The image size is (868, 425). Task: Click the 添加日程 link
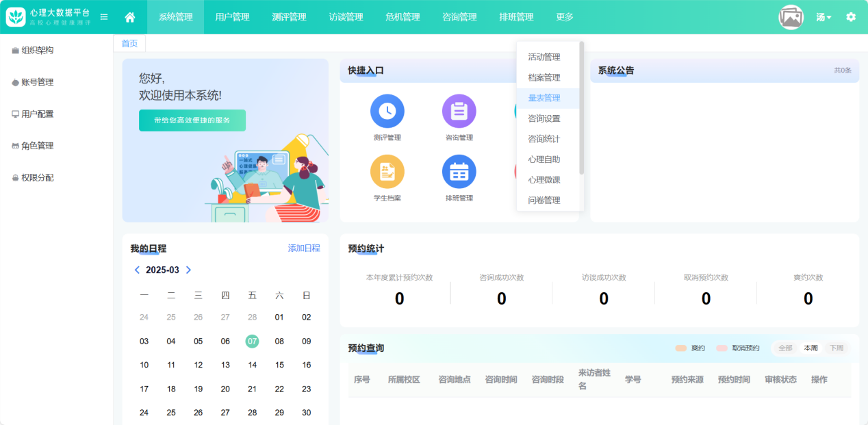pyautogui.click(x=303, y=248)
